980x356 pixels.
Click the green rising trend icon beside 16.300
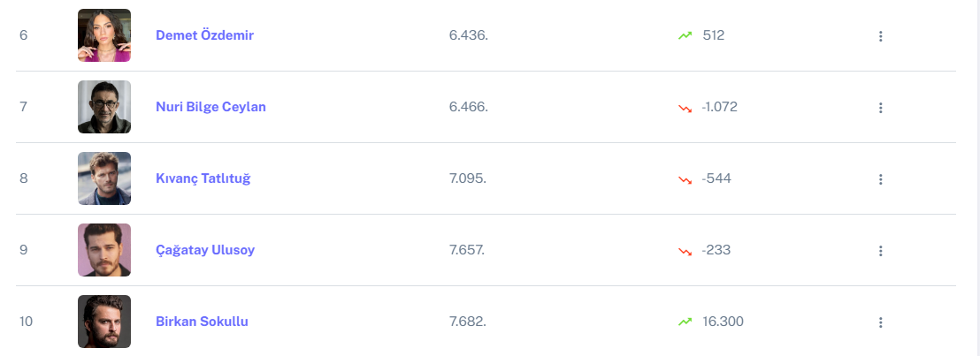click(x=685, y=322)
